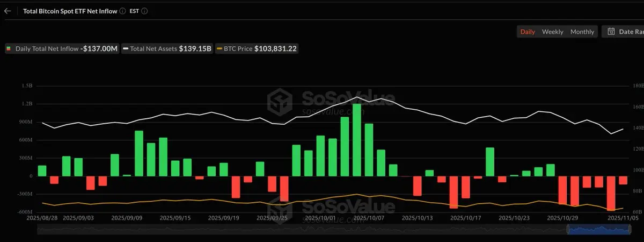The image size is (644, 242).
Task: Click the 900M left axis label
Action: 26,122
